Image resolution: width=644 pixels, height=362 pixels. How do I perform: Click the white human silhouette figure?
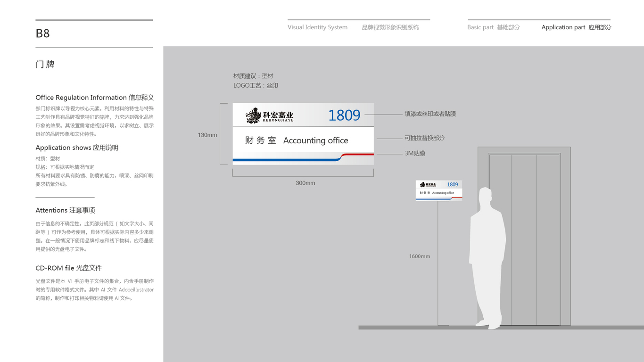pyautogui.click(x=487, y=258)
